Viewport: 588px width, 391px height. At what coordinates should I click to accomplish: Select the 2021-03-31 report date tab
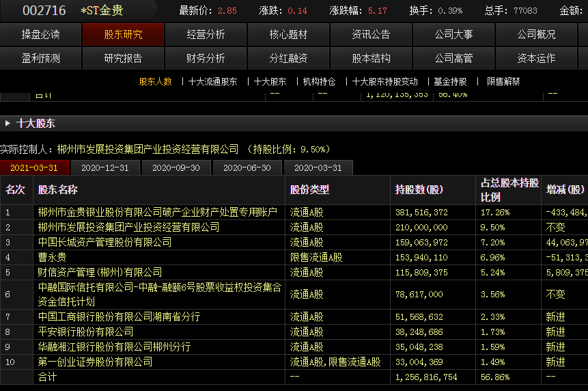tap(34, 167)
